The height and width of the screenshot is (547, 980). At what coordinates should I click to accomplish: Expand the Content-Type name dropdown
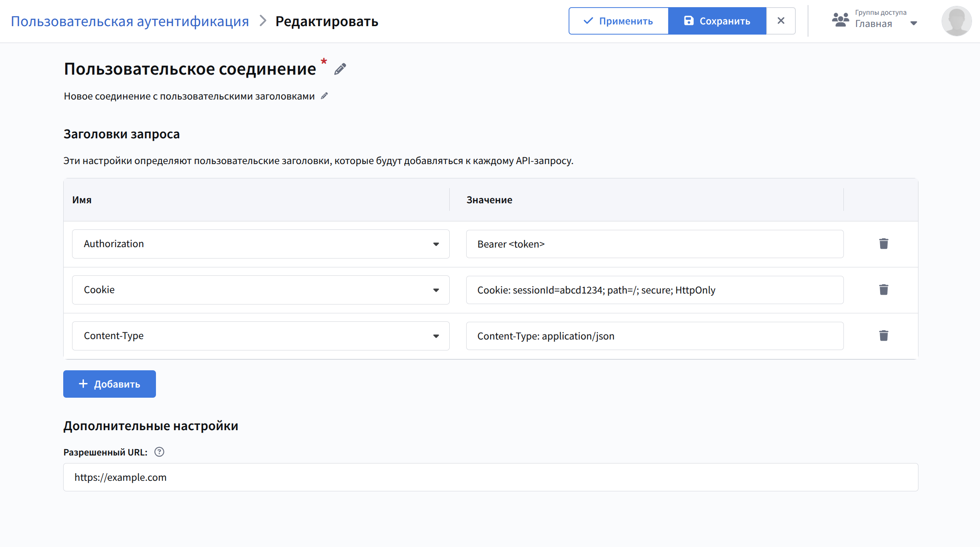(x=436, y=336)
